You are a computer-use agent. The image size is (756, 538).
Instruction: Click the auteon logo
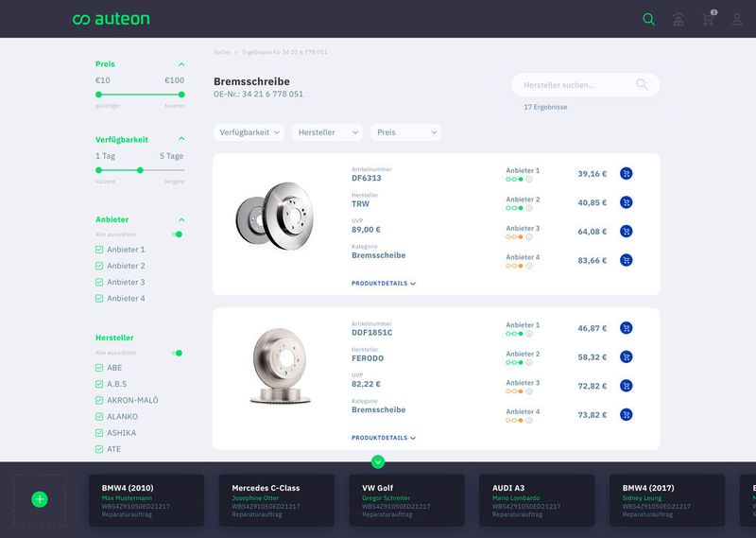tap(112, 19)
